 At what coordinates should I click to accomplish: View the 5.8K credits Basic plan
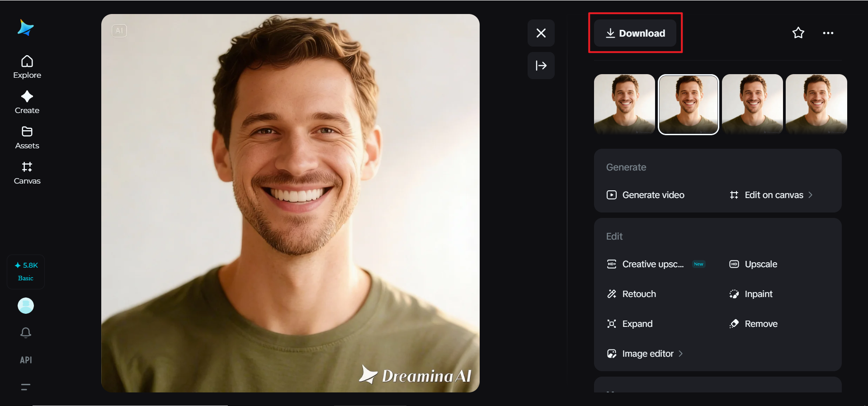click(26, 271)
